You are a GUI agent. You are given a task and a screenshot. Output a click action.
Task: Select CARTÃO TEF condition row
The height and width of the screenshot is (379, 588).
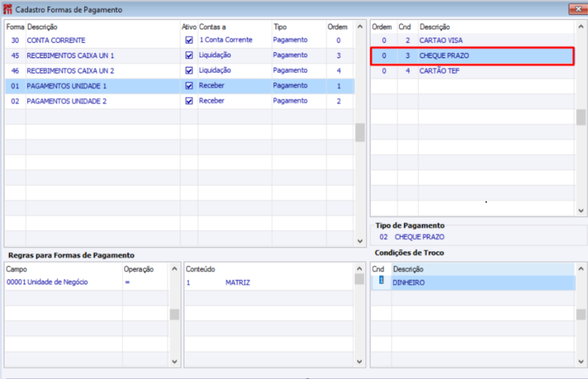coord(473,71)
